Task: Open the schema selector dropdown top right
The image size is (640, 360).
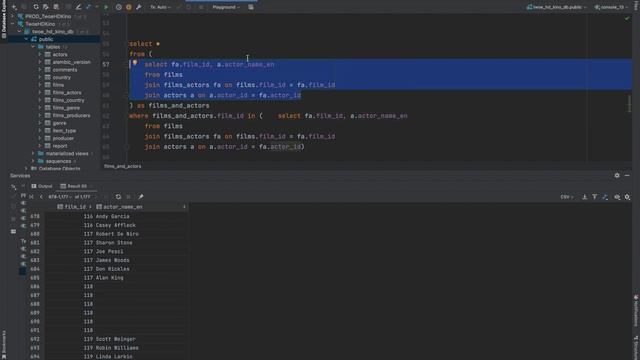Action: coord(557,7)
